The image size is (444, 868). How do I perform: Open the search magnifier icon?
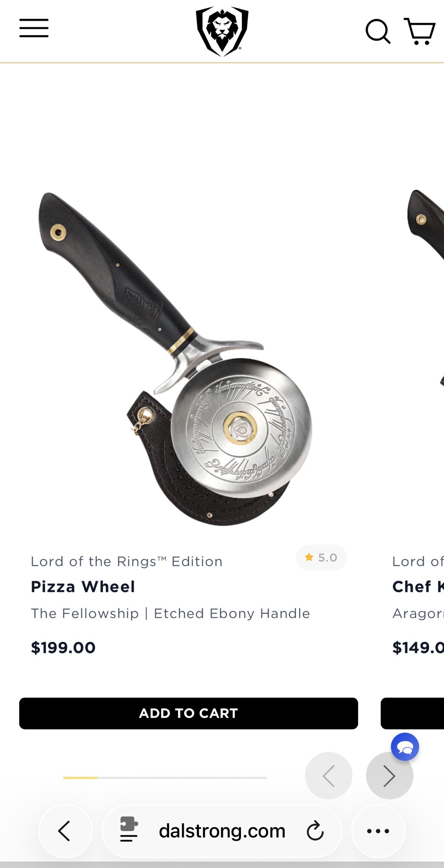378,31
